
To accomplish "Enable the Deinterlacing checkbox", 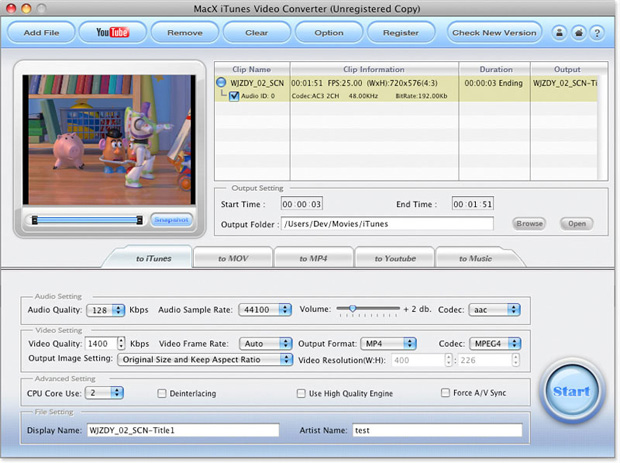I will (x=162, y=393).
